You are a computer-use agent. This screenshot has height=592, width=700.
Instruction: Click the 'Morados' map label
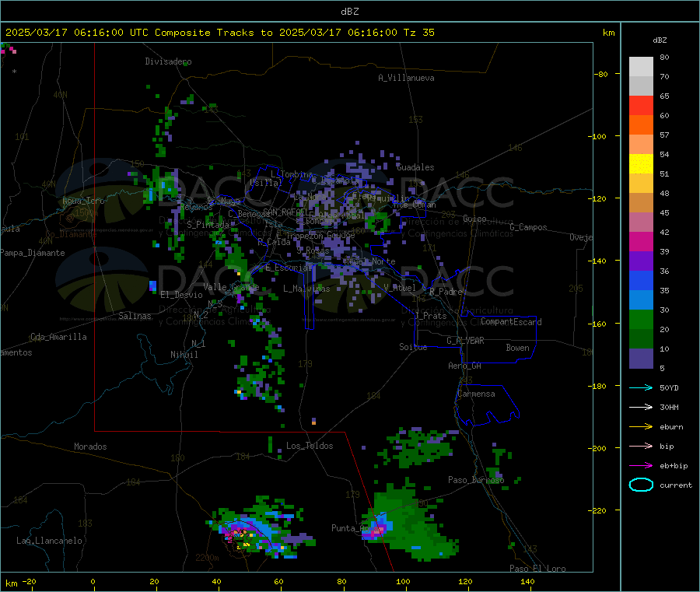[x=90, y=447]
